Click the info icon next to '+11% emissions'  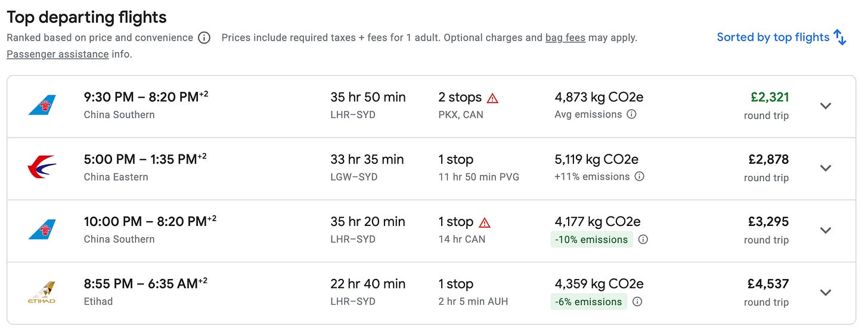[x=639, y=176]
